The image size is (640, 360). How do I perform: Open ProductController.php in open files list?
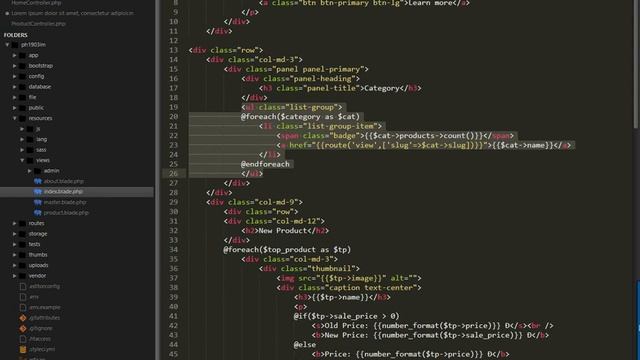[x=39, y=24]
